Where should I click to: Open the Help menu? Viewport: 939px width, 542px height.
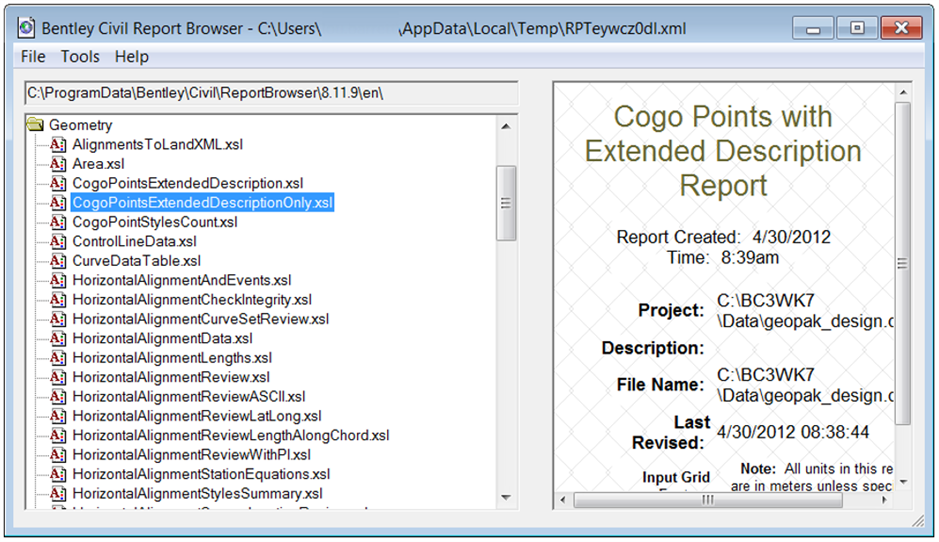pyautogui.click(x=132, y=56)
